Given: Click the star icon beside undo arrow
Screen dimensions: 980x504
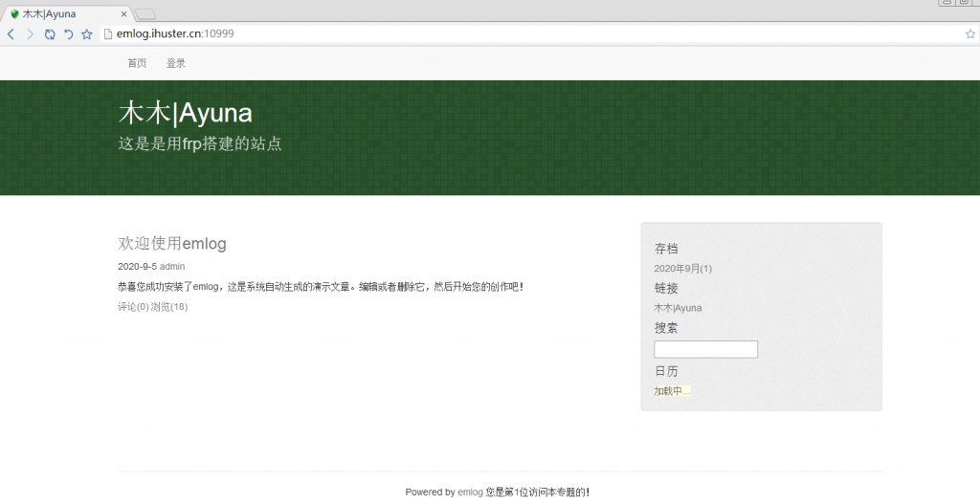Looking at the screenshot, I should tap(87, 33).
